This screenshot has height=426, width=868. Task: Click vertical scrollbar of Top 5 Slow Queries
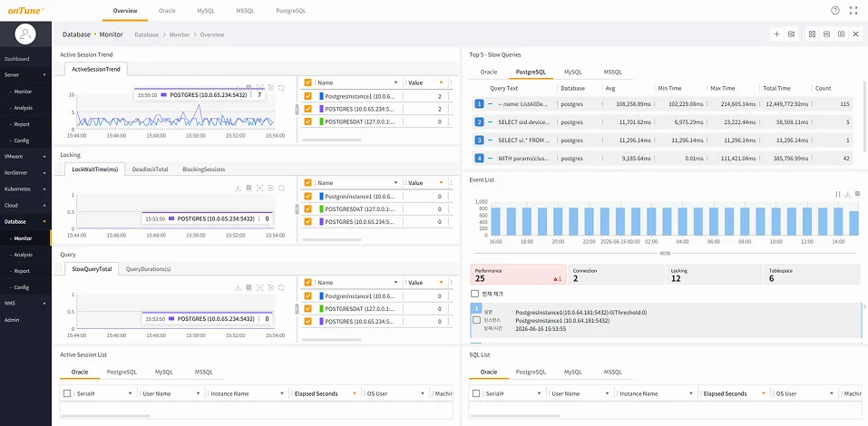click(x=864, y=116)
